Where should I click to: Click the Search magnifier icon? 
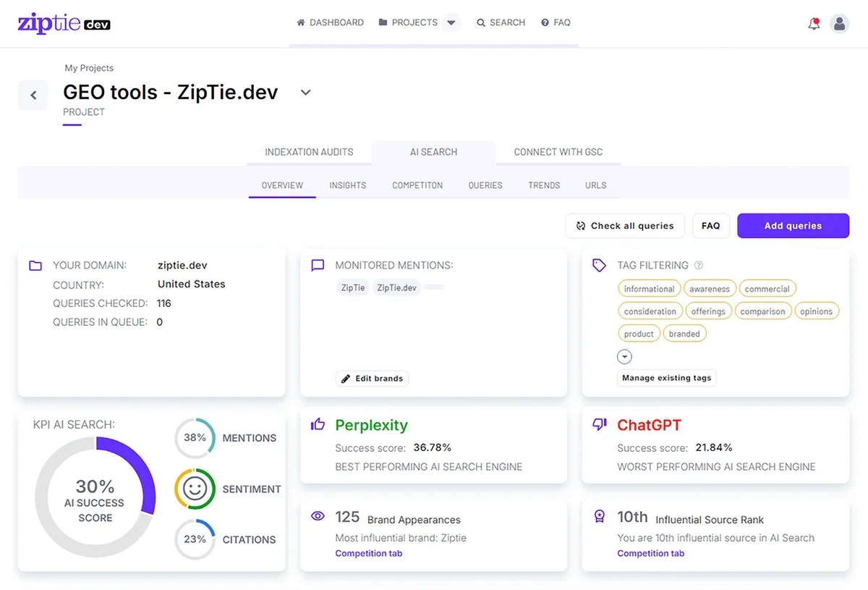click(x=481, y=22)
